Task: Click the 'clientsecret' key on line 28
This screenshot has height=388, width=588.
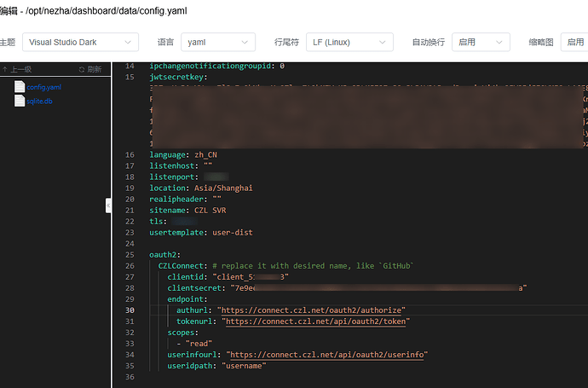Action: coord(194,288)
